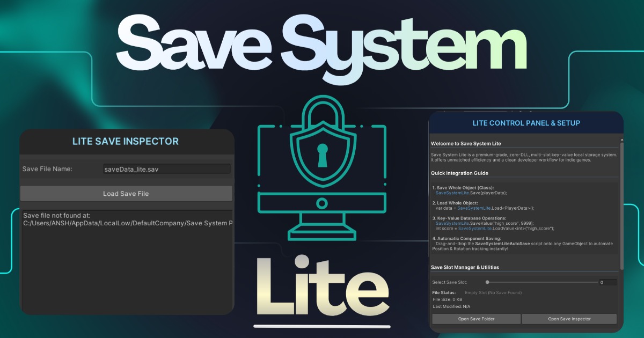Click the 'File Size: 0 KB' entry
This screenshot has height=338, width=644.
click(447, 299)
